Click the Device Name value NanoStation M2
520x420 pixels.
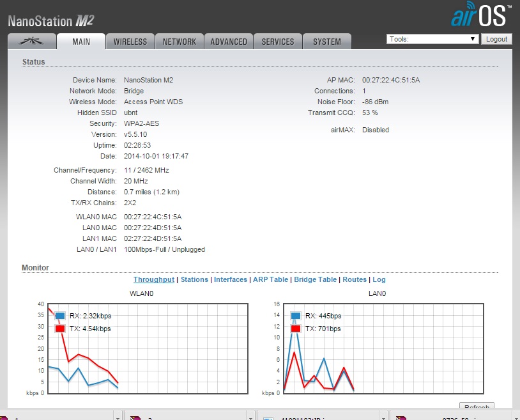pyautogui.click(x=149, y=80)
